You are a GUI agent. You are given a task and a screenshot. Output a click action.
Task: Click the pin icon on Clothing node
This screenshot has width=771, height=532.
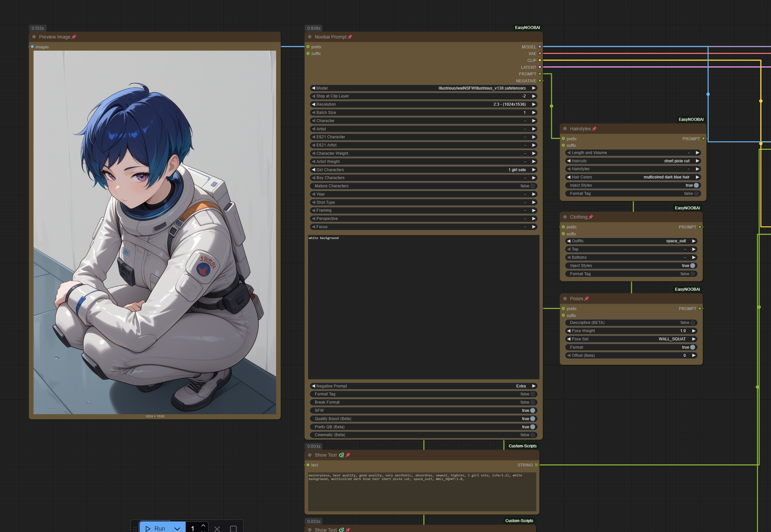coord(591,217)
